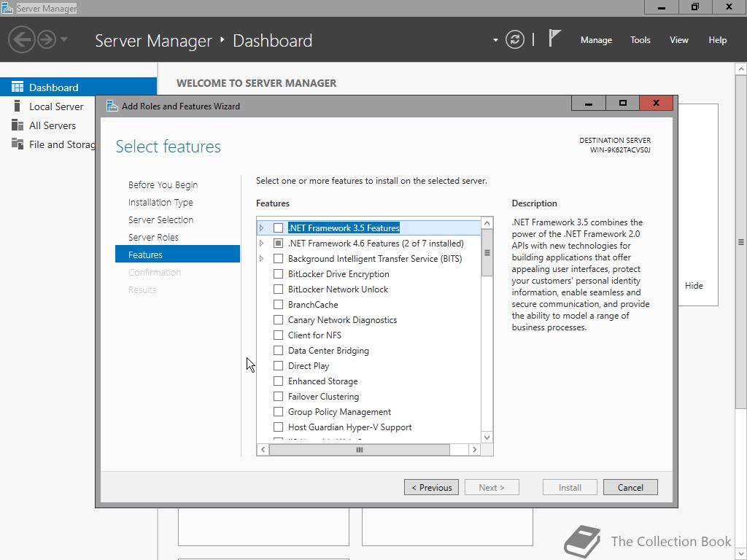Click the Server Manager back arrow icon

click(22, 39)
